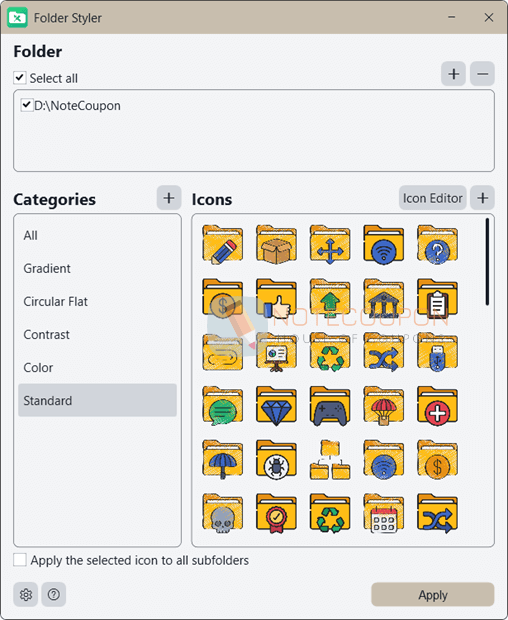Uncheck the Select all checkbox
This screenshot has height=620, width=508.
coord(20,78)
